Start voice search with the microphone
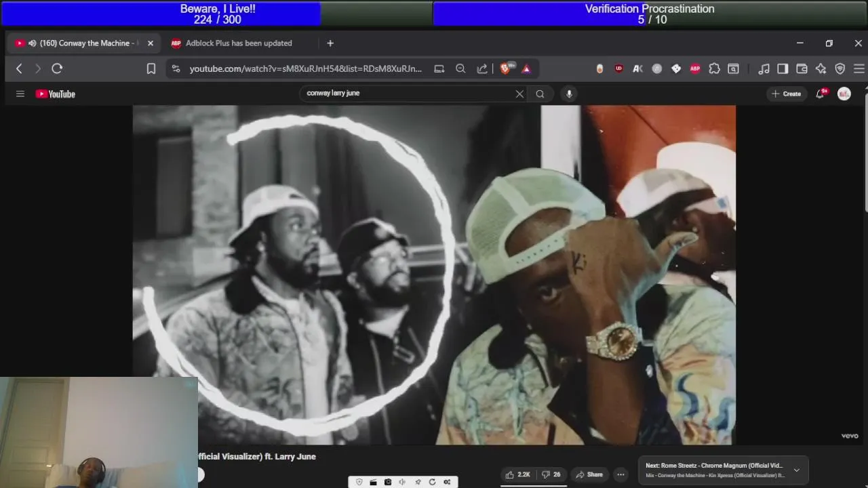The image size is (868, 488). (569, 94)
